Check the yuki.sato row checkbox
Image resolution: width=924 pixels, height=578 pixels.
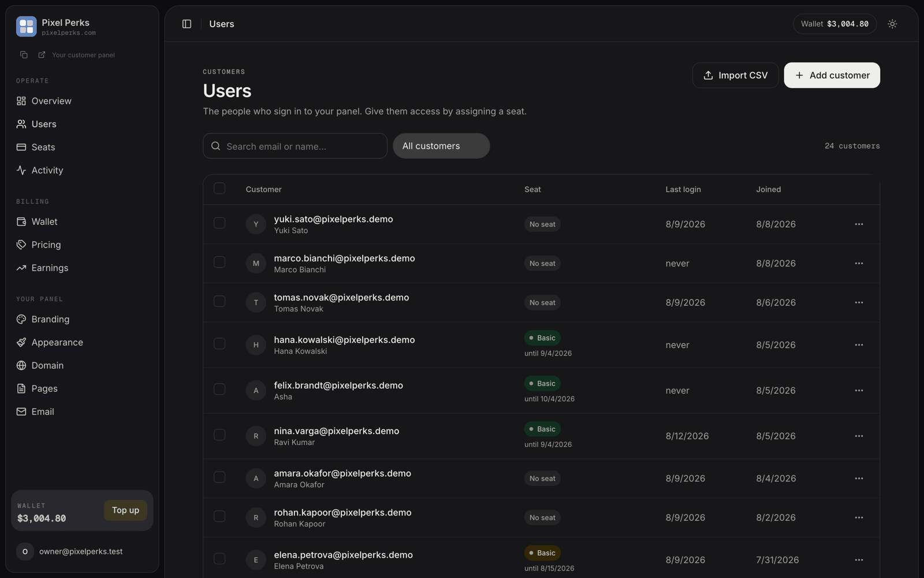coord(219,223)
